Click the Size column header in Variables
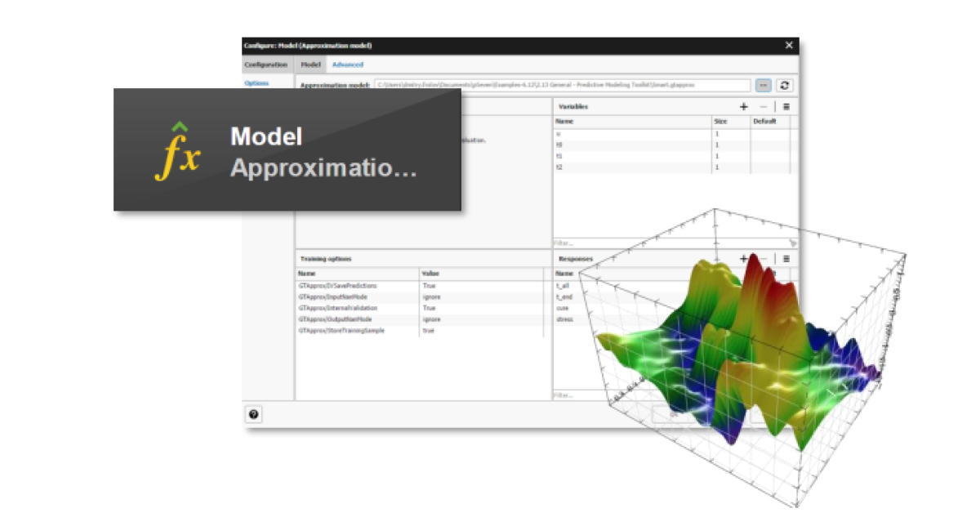Image resolution: width=980 pixels, height=513 pixels. click(x=731, y=122)
